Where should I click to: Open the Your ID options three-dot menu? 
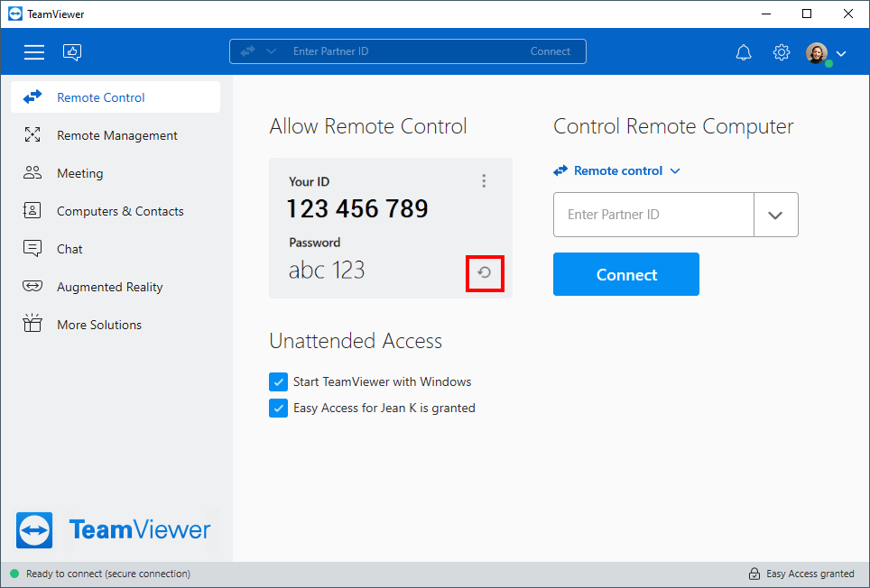pyautogui.click(x=484, y=180)
